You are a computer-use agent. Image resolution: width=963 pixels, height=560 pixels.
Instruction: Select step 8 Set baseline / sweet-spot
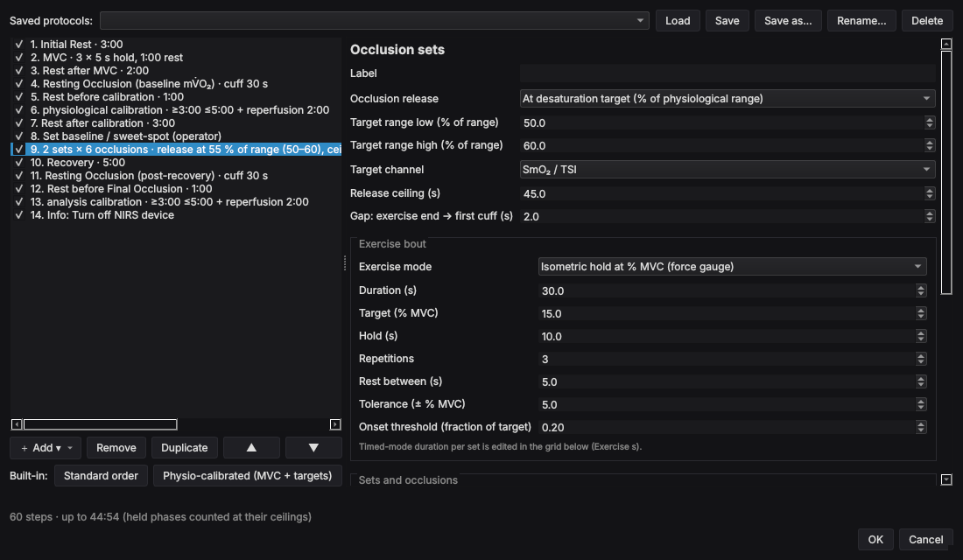tap(126, 136)
